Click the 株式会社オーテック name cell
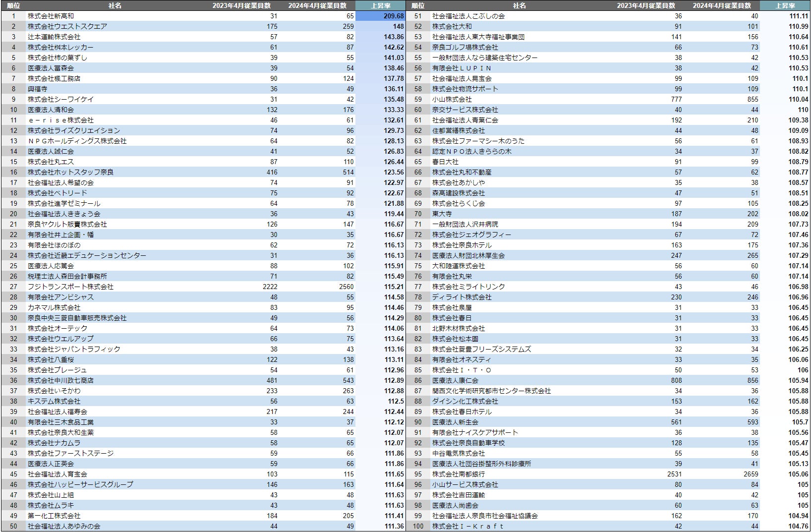This screenshot has width=811, height=532. pos(58,328)
